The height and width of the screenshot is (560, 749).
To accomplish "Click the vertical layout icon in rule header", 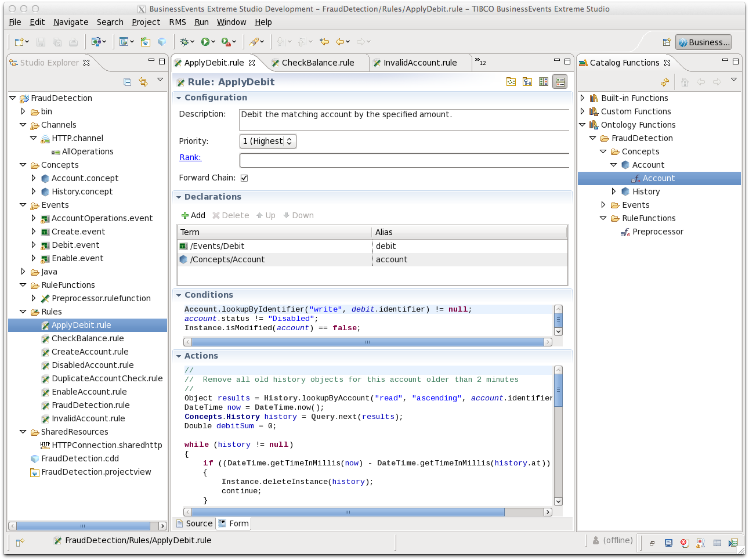I will point(544,82).
